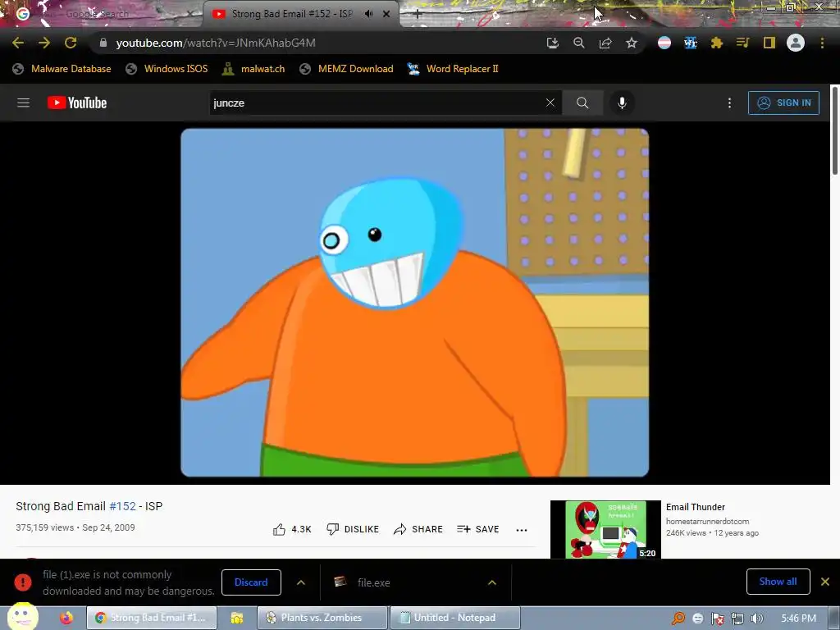Clear the search text with X
Viewport: 840px width, 630px height.
click(550, 103)
